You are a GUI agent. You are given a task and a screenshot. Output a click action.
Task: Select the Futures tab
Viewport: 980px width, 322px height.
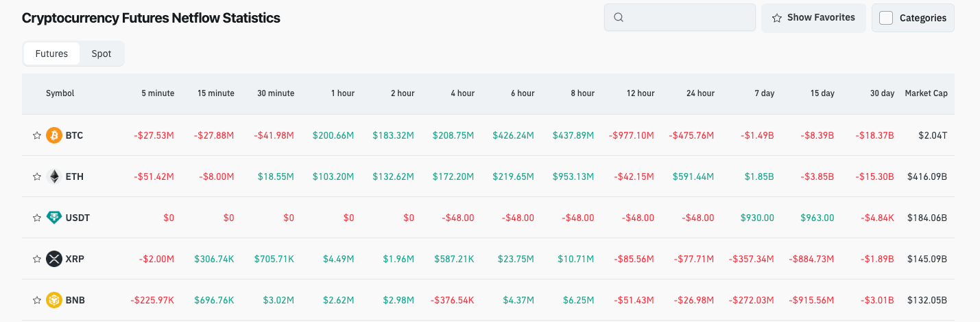tap(51, 54)
